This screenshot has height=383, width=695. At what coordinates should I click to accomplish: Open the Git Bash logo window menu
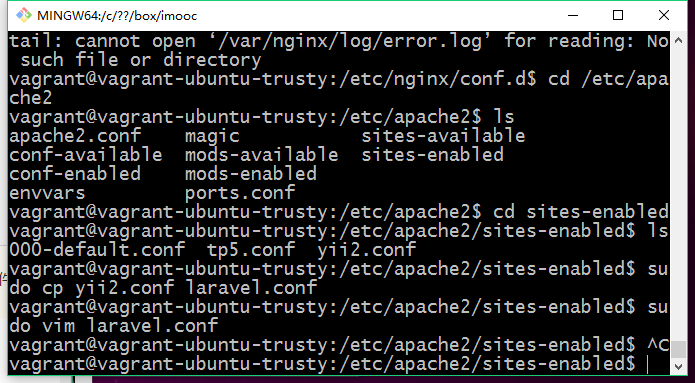tap(23, 16)
